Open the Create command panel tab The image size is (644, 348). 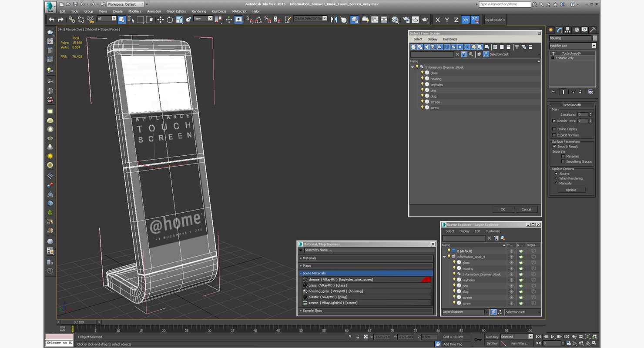[552, 30]
